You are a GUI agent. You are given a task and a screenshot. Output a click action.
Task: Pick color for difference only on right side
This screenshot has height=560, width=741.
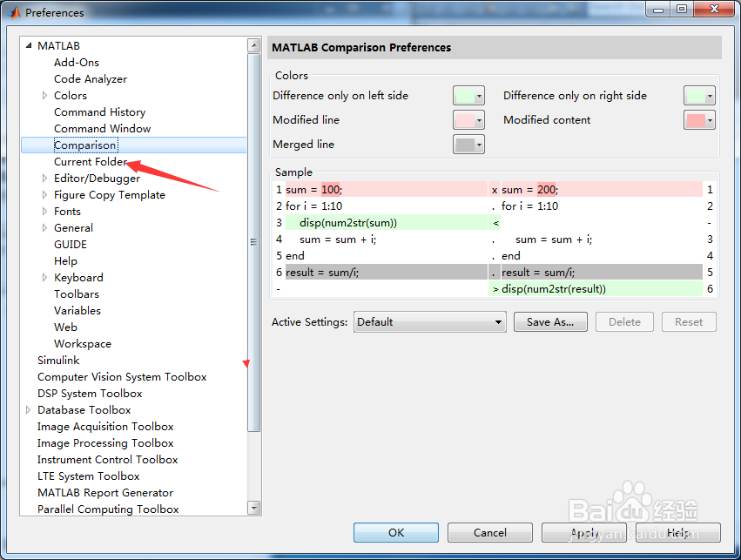point(699,96)
